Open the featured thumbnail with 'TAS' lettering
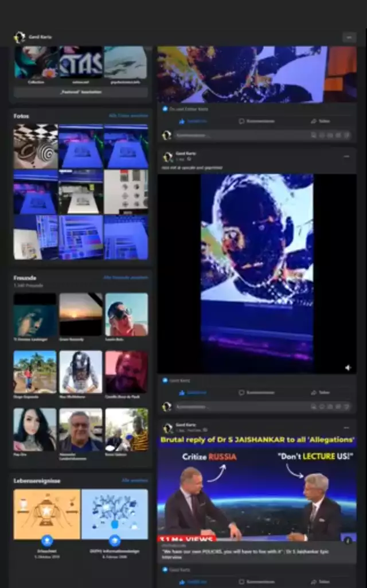367x588 pixels. pos(81,61)
